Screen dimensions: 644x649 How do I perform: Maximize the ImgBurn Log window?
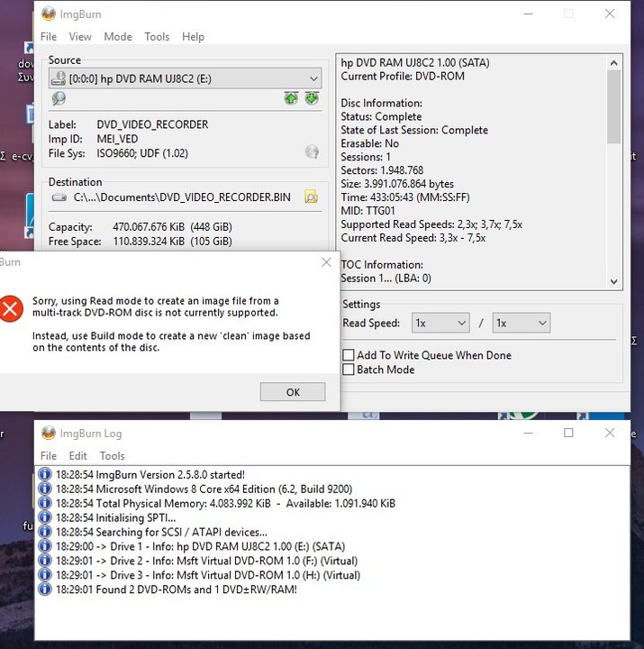pos(568,433)
